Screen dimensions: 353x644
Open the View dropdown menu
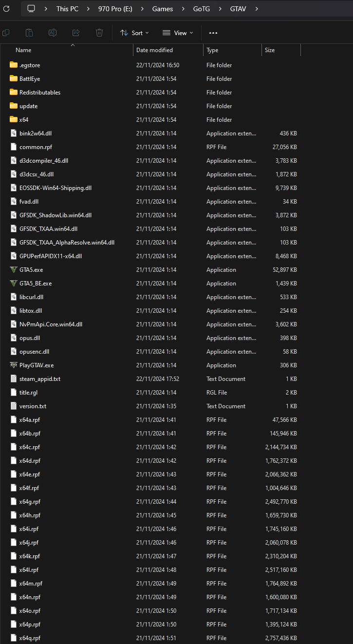point(178,33)
